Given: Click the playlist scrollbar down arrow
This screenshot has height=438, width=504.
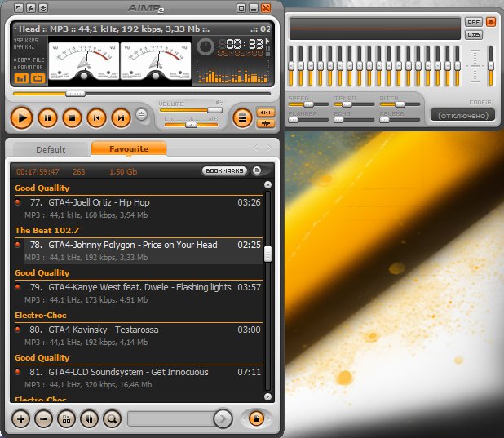Looking at the screenshot, I should [x=267, y=397].
